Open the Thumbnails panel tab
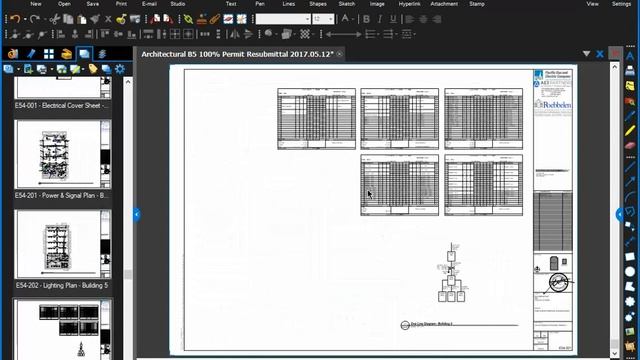 click(84, 54)
